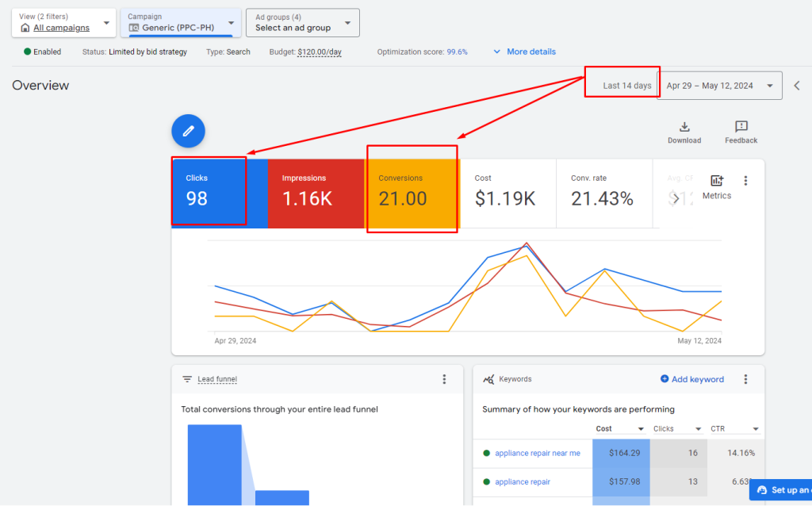This screenshot has height=506, width=812.
Task: Open the All campaigns view dropdown
Action: (62, 23)
